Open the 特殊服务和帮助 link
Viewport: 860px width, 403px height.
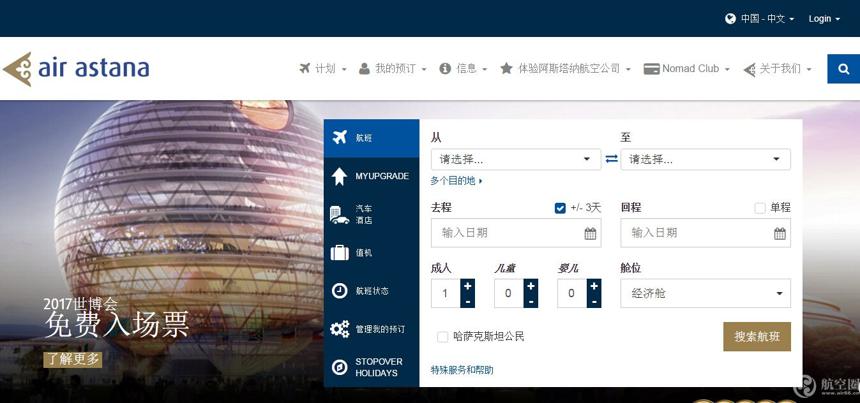click(x=462, y=370)
